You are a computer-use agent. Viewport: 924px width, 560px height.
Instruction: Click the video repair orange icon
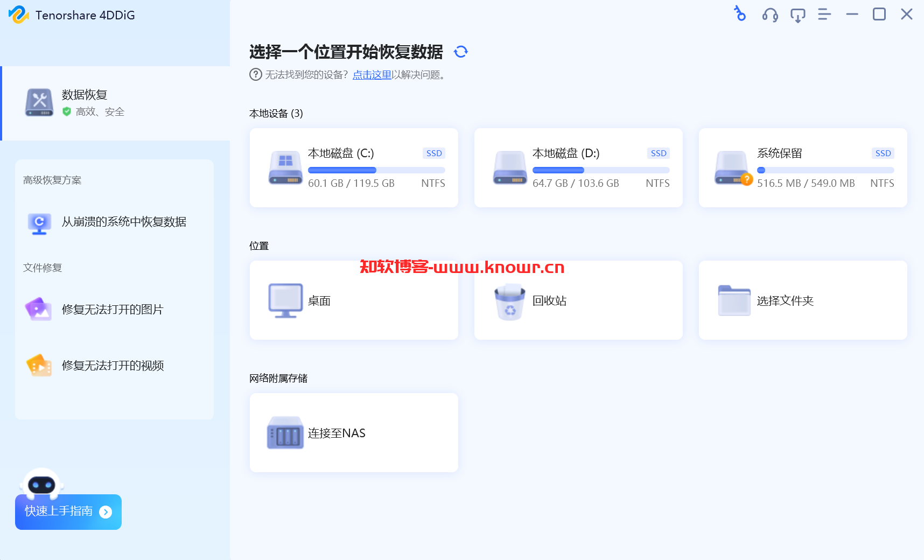coord(39,365)
